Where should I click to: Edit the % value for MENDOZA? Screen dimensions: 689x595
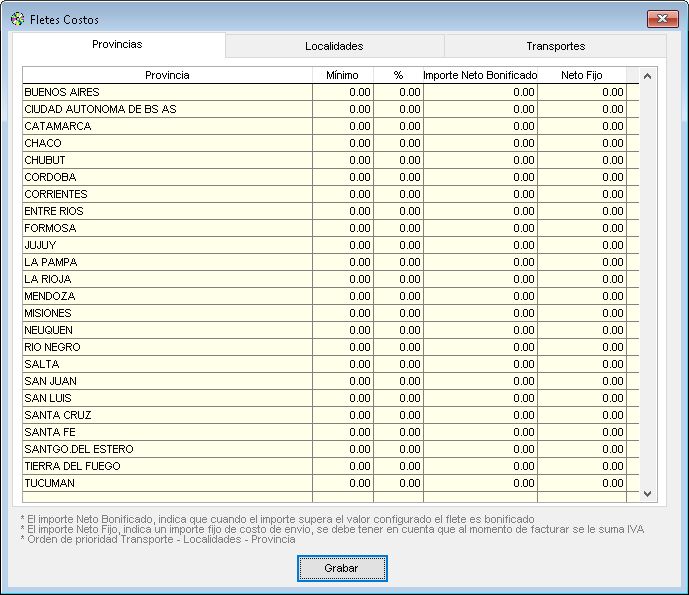(398, 296)
